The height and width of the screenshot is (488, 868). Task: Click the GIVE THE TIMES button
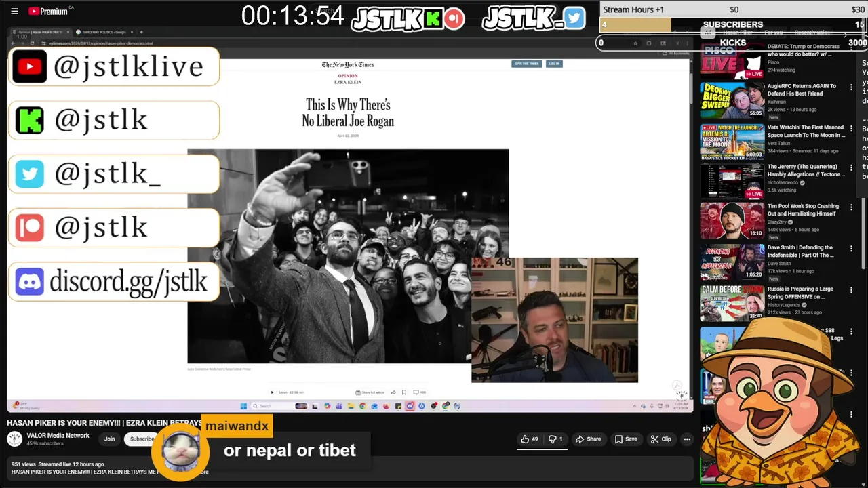click(526, 64)
